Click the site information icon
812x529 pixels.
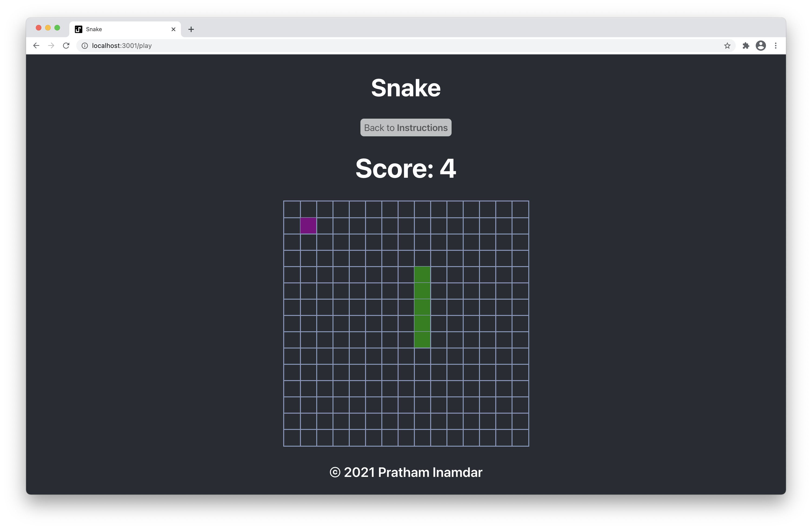click(85, 46)
